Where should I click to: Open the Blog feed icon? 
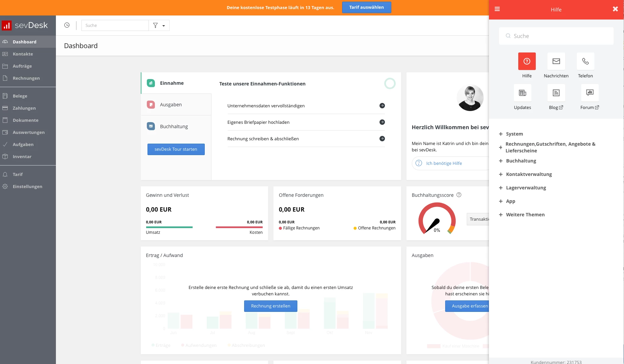click(x=556, y=93)
